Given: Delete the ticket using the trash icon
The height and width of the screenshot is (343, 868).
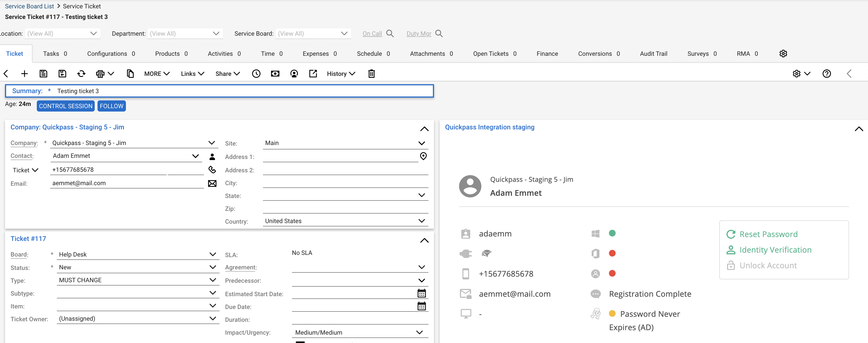Looking at the screenshot, I should tap(371, 74).
